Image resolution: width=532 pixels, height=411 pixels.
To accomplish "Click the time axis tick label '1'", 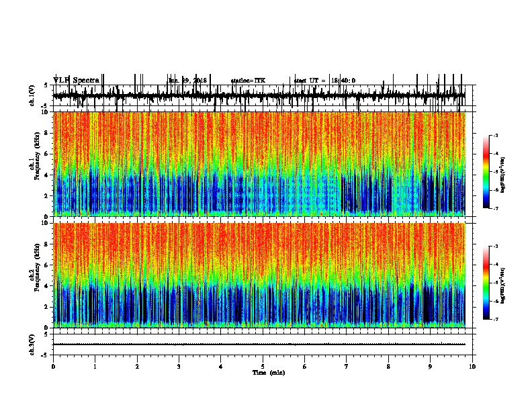I will pos(95,367).
